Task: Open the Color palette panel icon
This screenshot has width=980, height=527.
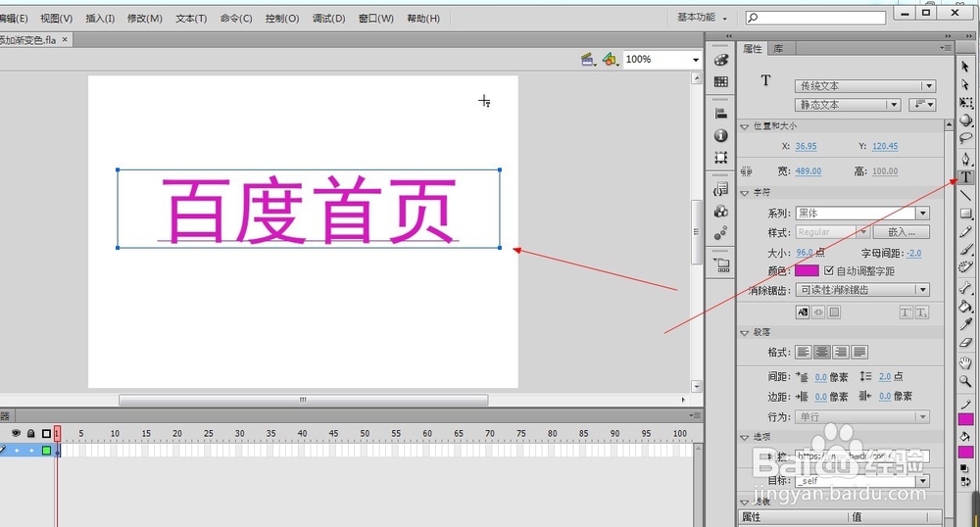Action: 721,60
